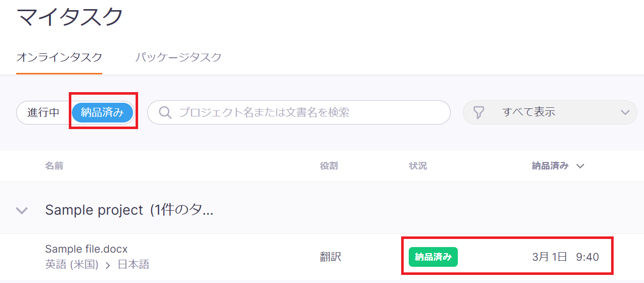Open the パッケージタスク tab
644x283 pixels.
tap(178, 57)
